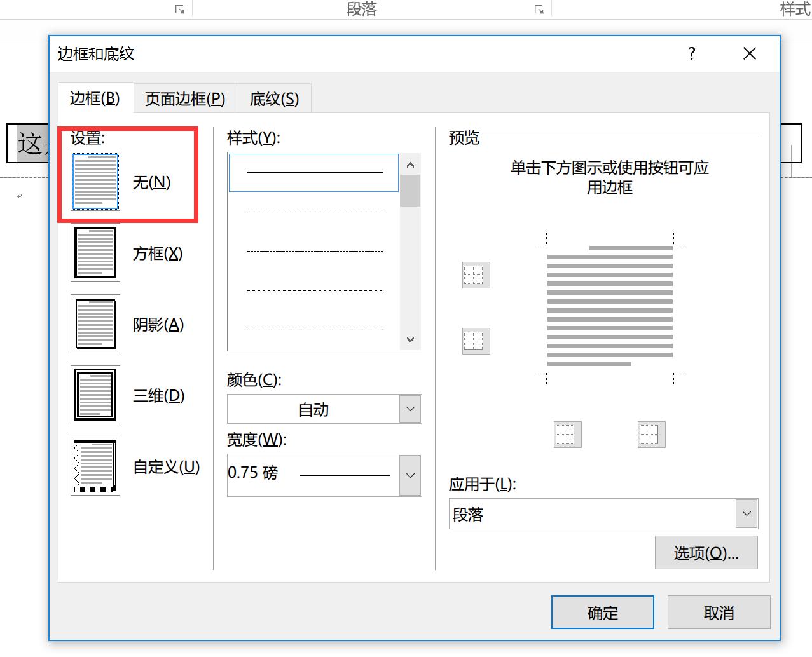Pick the dash-dot line style

pyautogui.click(x=314, y=331)
